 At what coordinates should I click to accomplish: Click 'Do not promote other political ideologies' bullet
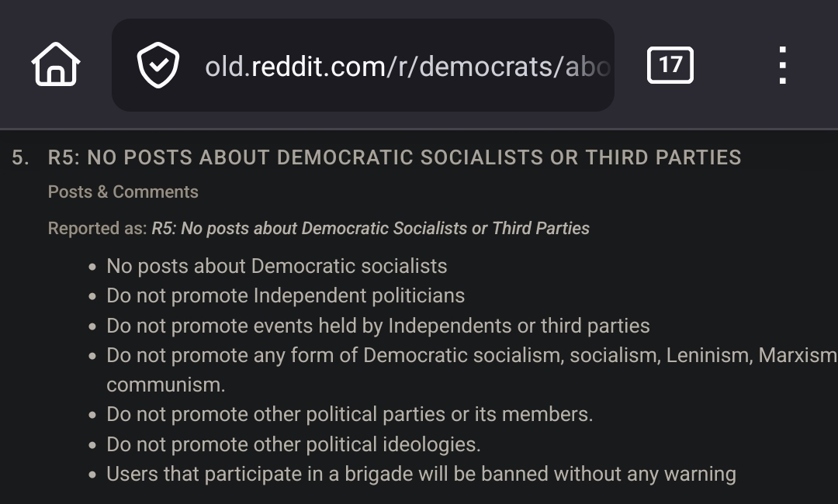pos(293,444)
